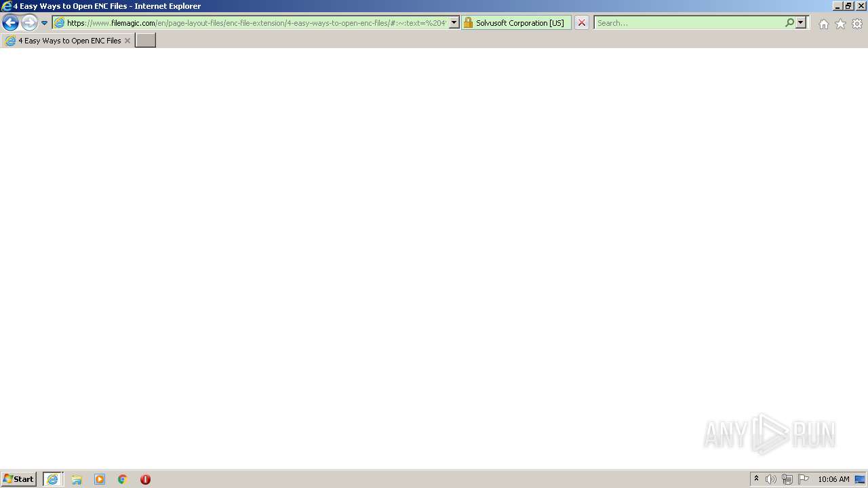Open the network connection tray icon

click(x=787, y=479)
